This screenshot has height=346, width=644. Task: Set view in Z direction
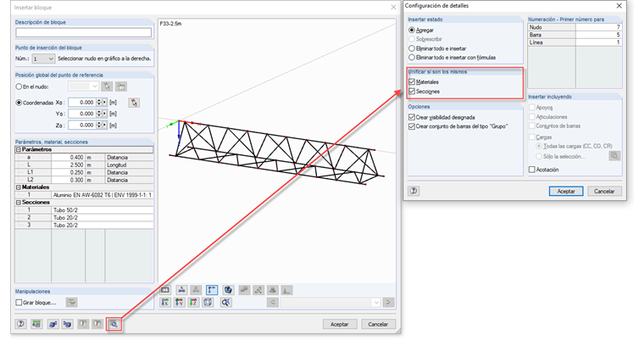pos(193,303)
